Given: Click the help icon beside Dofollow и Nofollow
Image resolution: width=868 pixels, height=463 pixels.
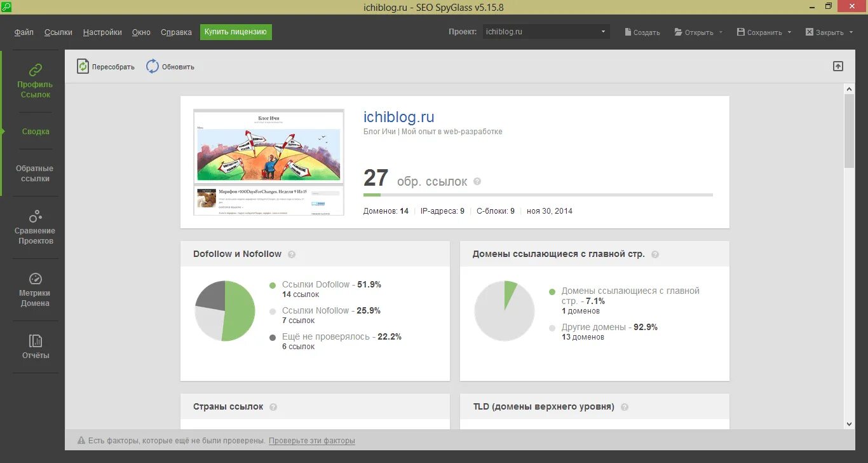Looking at the screenshot, I should click(292, 254).
